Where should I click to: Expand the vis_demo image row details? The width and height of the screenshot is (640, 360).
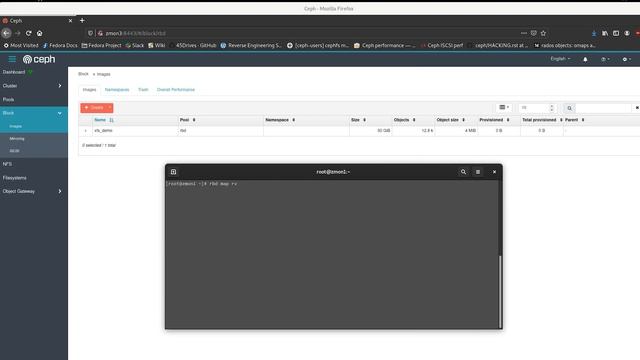pyautogui.click(x=85, y=131)
